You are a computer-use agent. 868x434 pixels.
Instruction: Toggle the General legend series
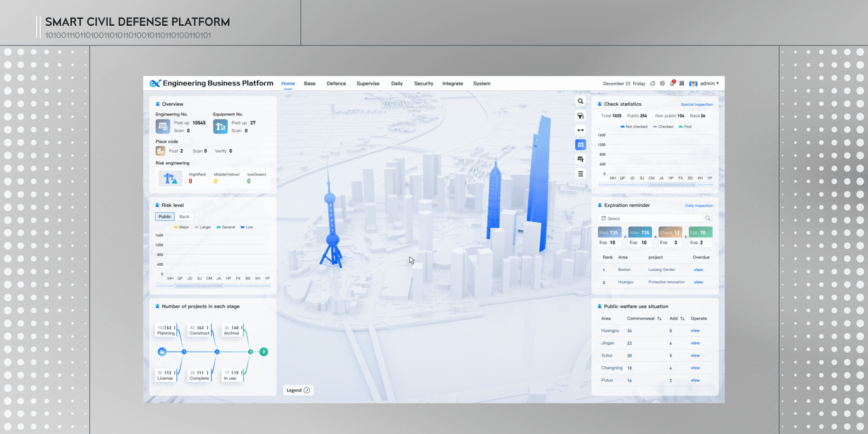coord(226,227)
